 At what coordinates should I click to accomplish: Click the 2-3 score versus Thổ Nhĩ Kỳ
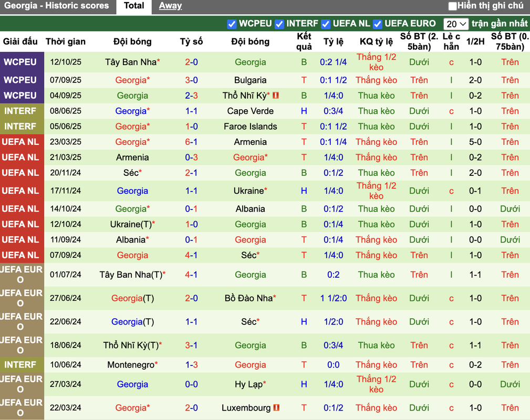191,96
